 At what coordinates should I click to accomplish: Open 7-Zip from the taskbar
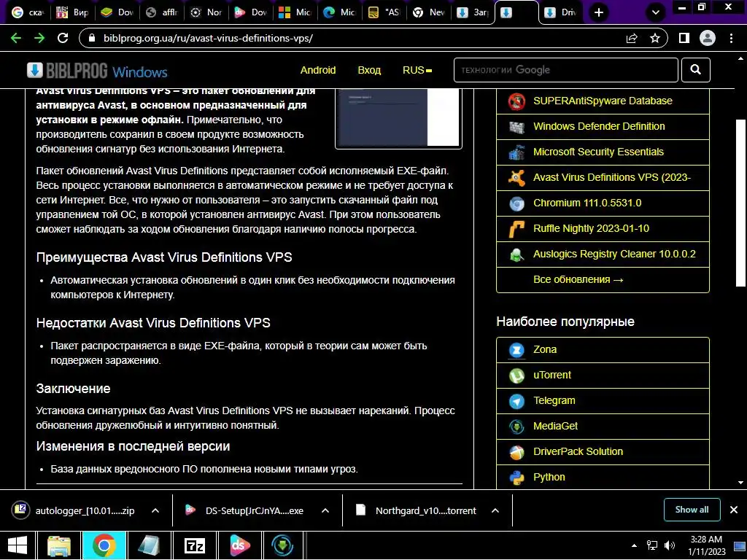[195, 545]
